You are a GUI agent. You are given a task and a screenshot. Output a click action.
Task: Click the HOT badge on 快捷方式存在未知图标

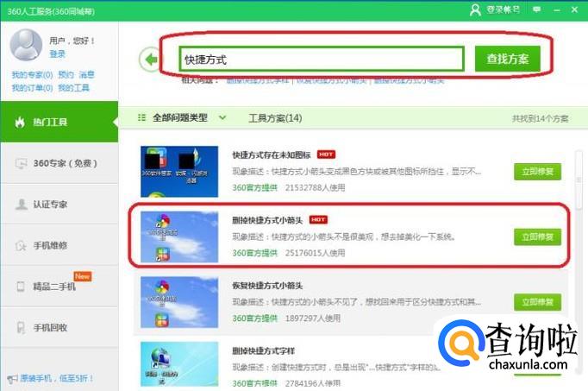[x=326, y=155]
